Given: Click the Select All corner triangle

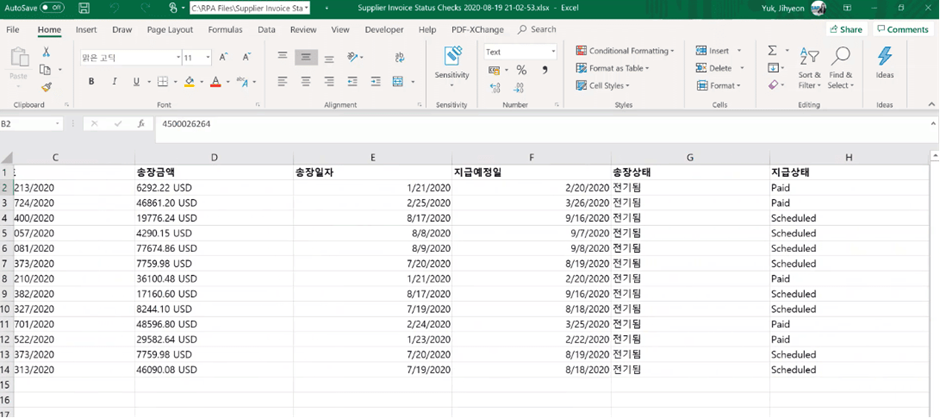Looking at the screenshot, I should (7, 158).
